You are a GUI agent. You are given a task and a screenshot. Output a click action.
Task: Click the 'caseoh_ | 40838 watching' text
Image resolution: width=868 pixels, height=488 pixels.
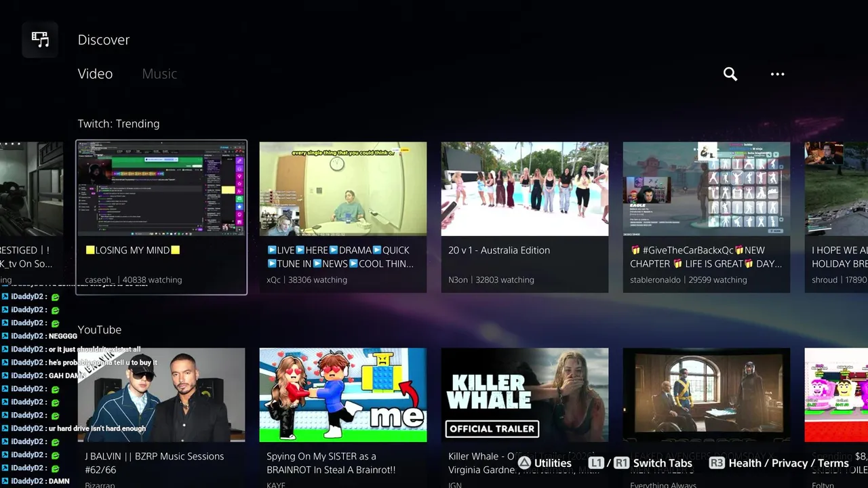[x=134, y=280]
